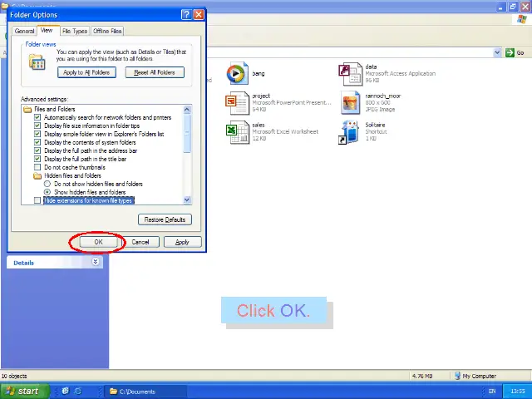Select the project PowerPoint presentation icon
This screenshot has height=399, width=532.
pos(237,102)
